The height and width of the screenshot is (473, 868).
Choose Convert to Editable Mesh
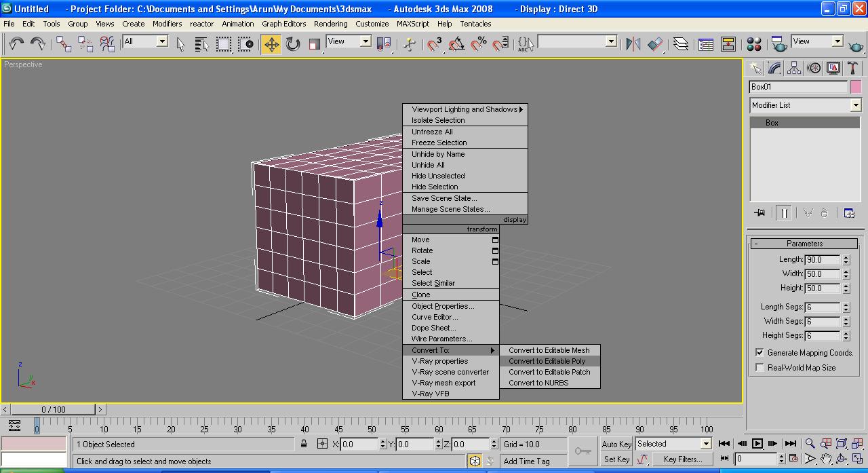point(550,350)
